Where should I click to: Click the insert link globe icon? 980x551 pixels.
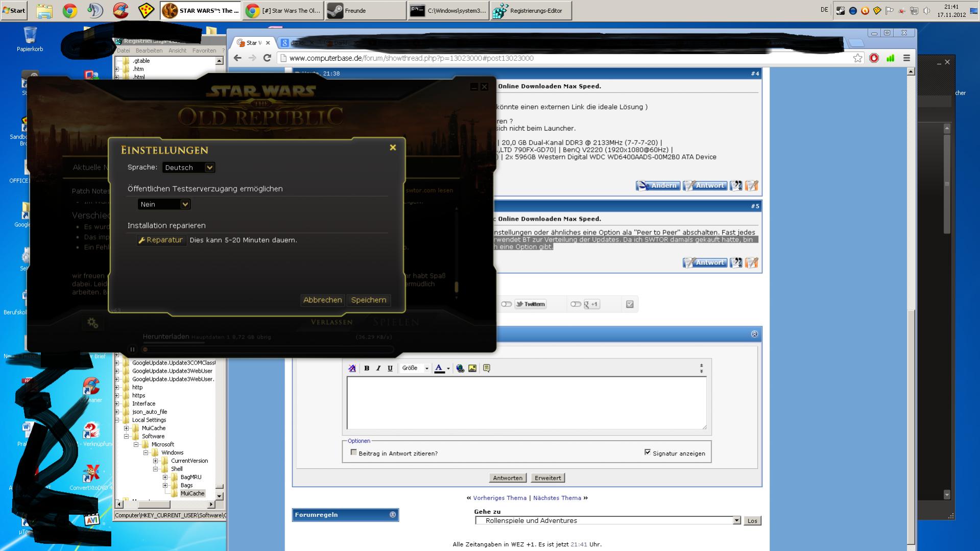tap(460, 368)
